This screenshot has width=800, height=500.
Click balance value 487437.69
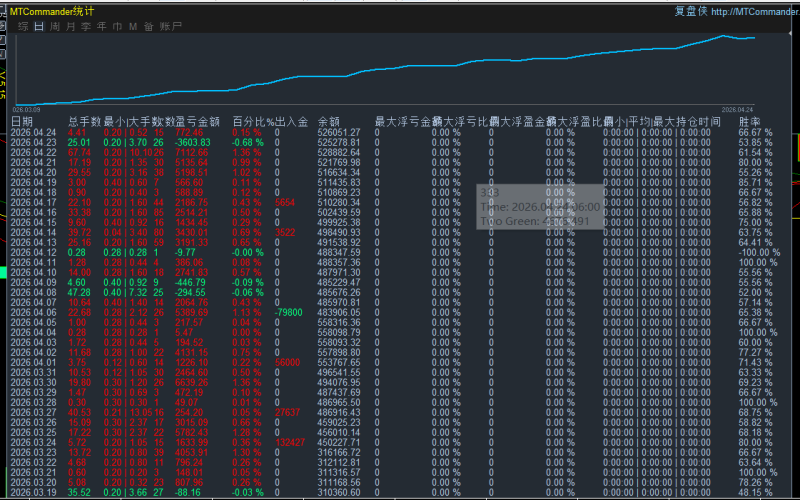click(339, 393)
